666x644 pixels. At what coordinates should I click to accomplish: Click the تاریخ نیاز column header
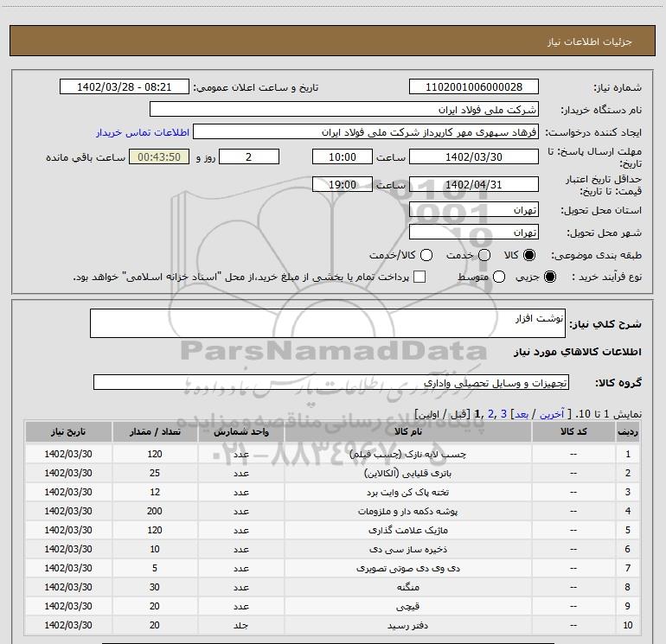point(68,431)
